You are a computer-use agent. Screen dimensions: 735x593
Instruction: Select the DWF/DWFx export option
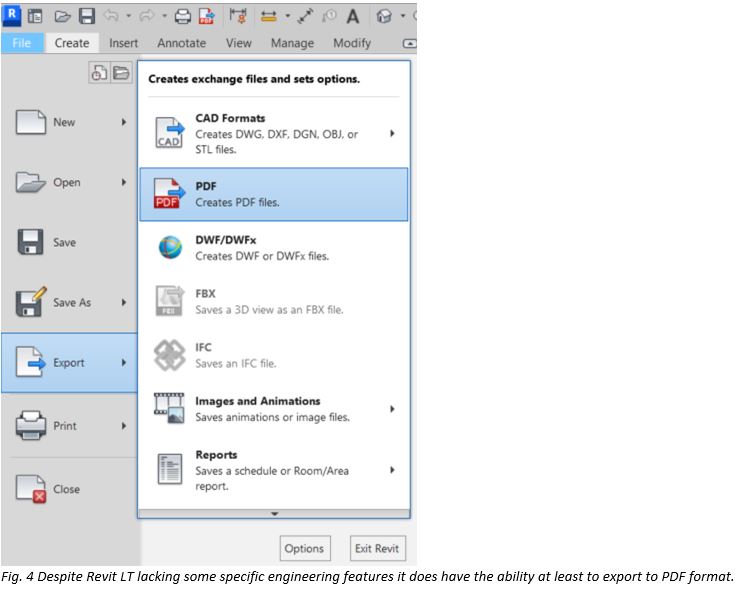pos(274,248)
